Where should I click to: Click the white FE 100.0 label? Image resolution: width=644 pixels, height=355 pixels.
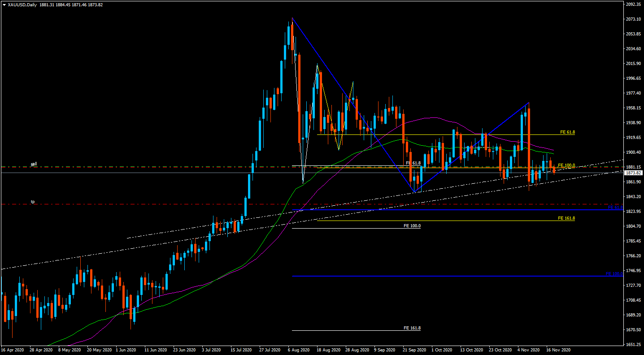pos(412,226)
